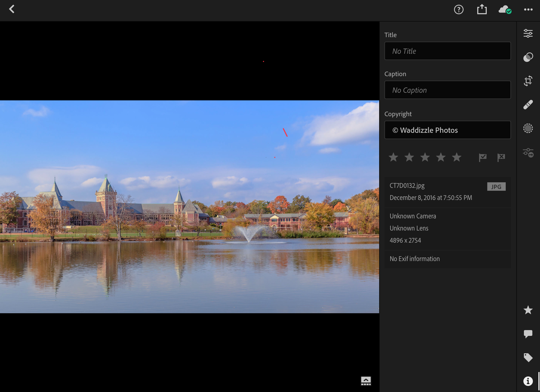Open the Rate and Review star panel
The width and height of the screenshot is (540, 392).
[528, 310]
